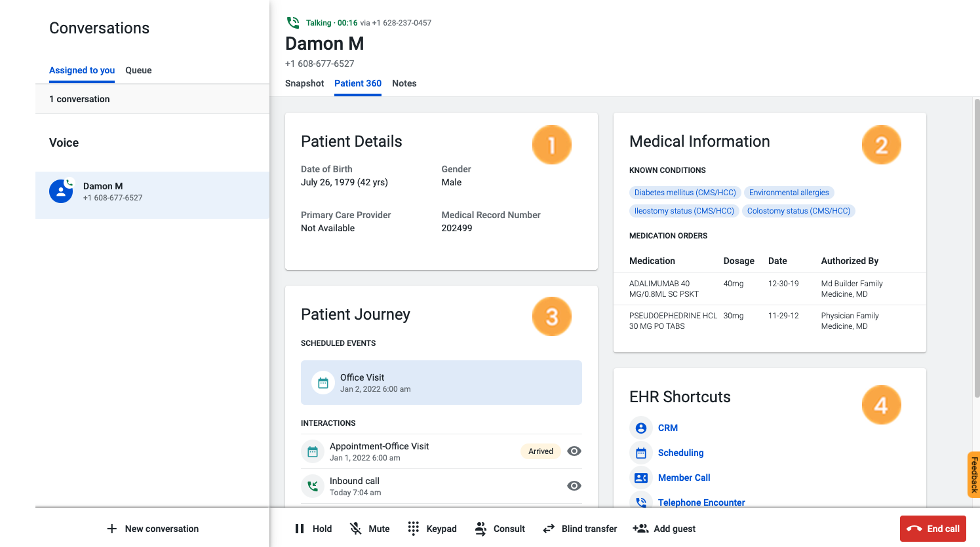Click the Environmental allergies condition tag
The image size is (980, 547).
(789, 193)
